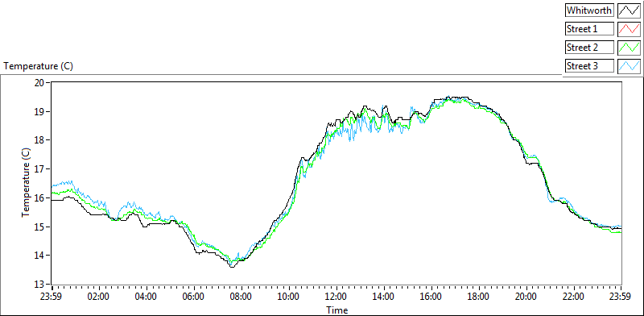Click the 08:00 time axis marker
This screenshot has height=316, width=644.
click(242, 296)
